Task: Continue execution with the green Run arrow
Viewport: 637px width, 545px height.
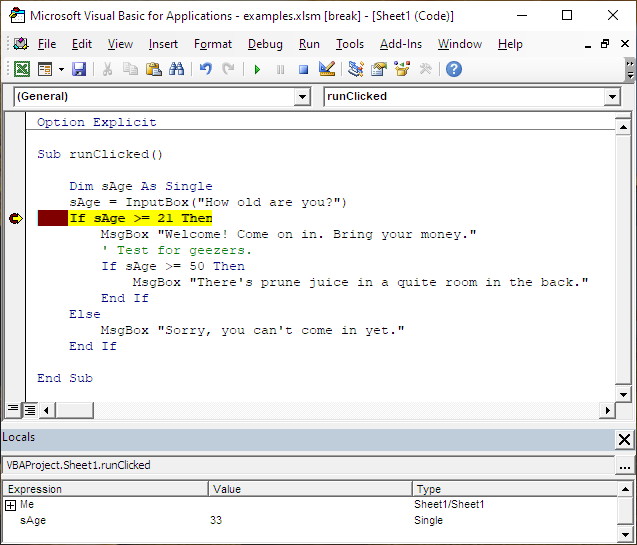Action: [257, 69]
